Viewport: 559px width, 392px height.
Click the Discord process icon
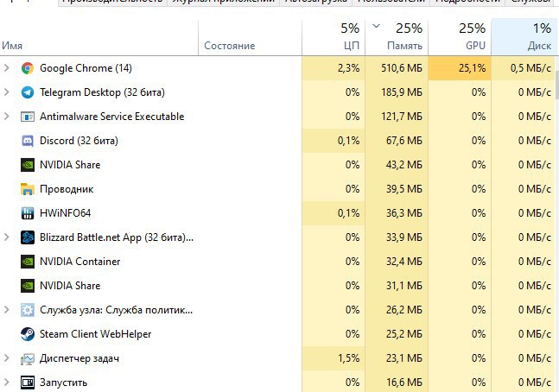[x=28, y=141]
